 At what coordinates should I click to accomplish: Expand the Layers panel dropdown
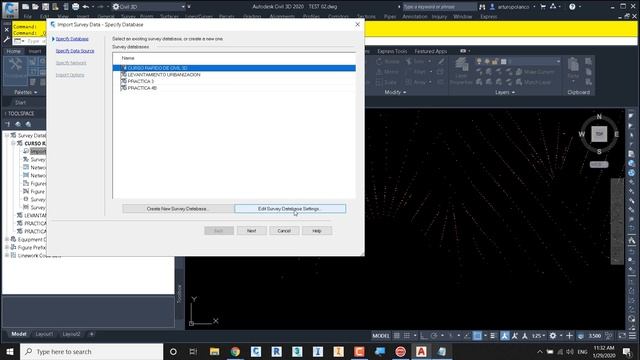click(505, 92)
